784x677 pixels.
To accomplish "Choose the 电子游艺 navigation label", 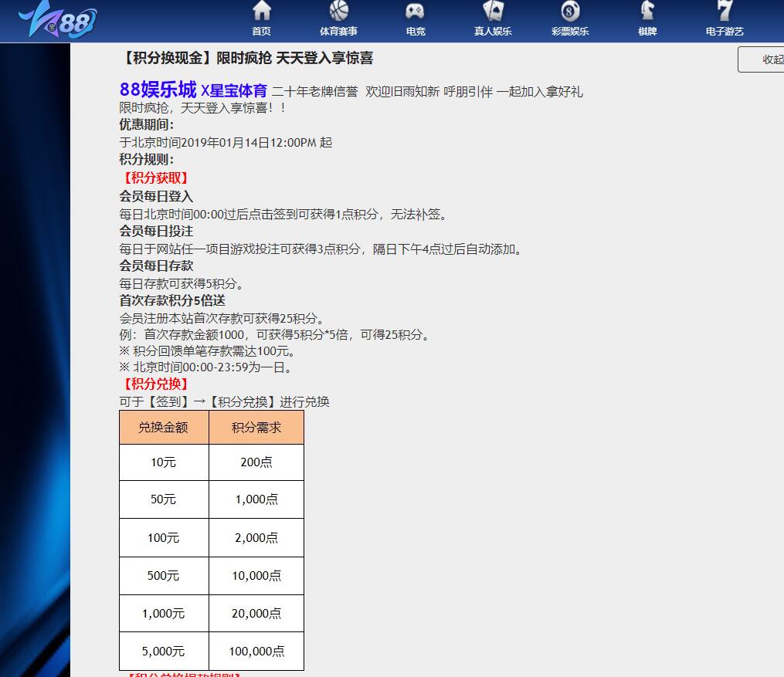I will [725, 32].
